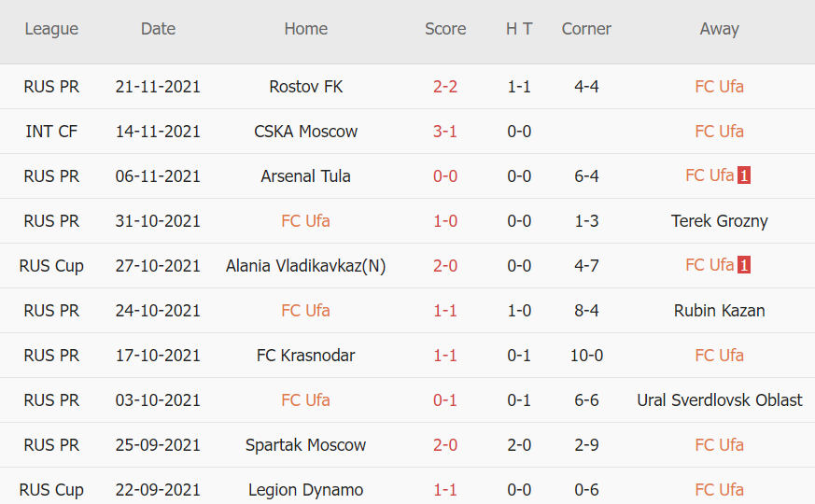Click the 10-0 corner count in Krasnodar row
This screenshot has height=504, width=815.
[x=586, y=356]
